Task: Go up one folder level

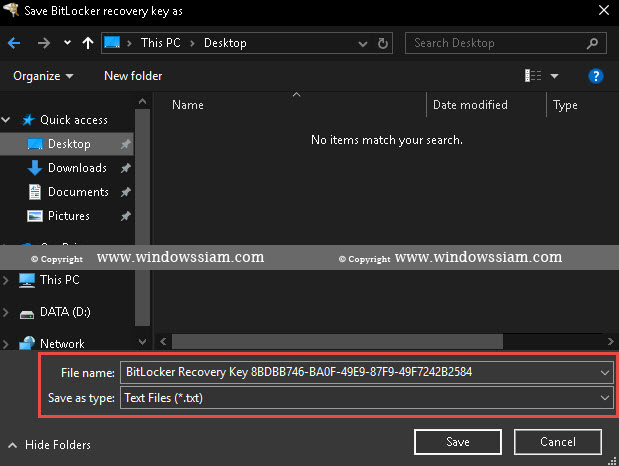Action: 88,43
